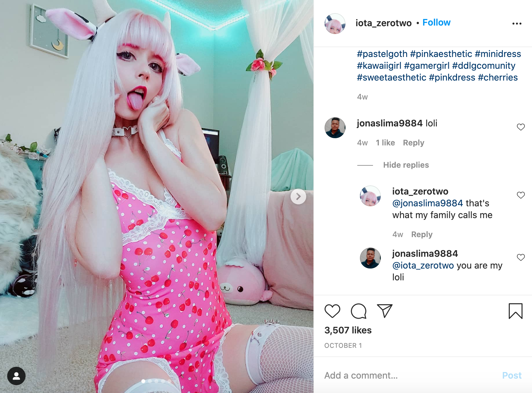Save post with bookmark icon
The image size is (532, 393).
(515, 311)
